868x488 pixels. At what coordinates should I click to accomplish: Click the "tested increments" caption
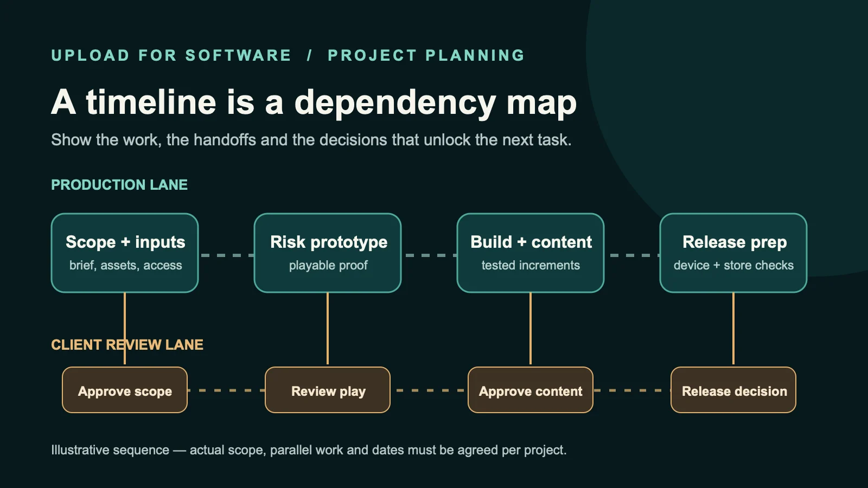pos(531,265)
